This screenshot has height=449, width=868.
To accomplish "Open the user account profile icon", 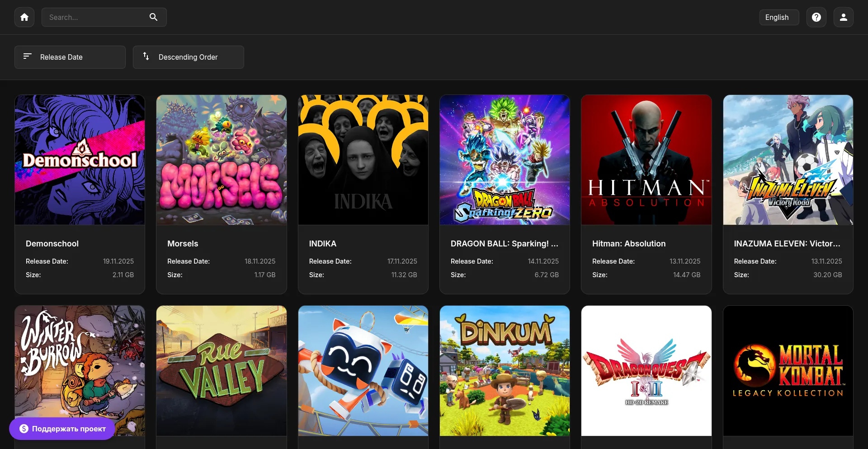I will point(843,17).
